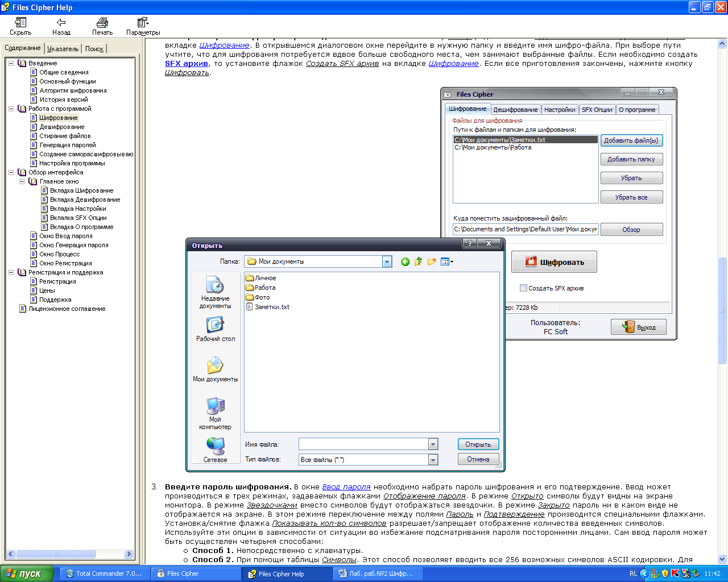Click the Добавить папку button
The image size is (728, 582).
(x=631, y=159)
